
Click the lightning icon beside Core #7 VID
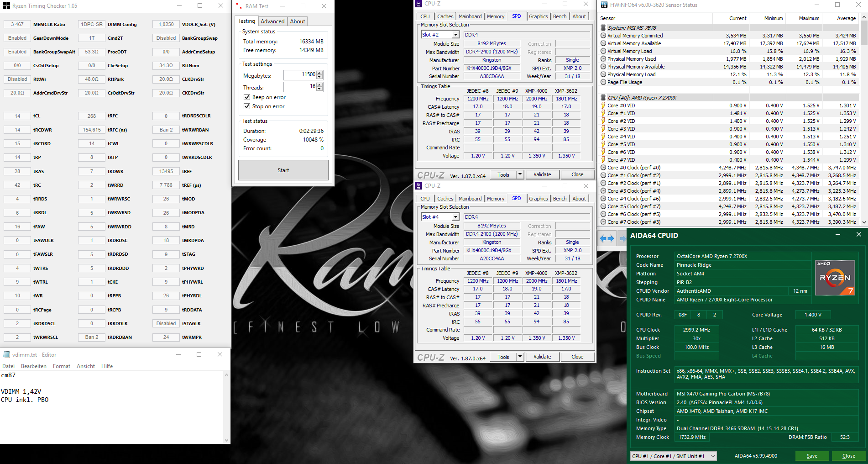coord(603,160)
